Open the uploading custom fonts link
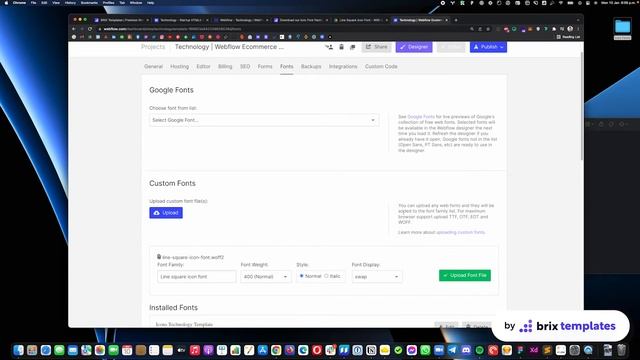This screenshot has height=360, width=640. [x=460, y=232]
